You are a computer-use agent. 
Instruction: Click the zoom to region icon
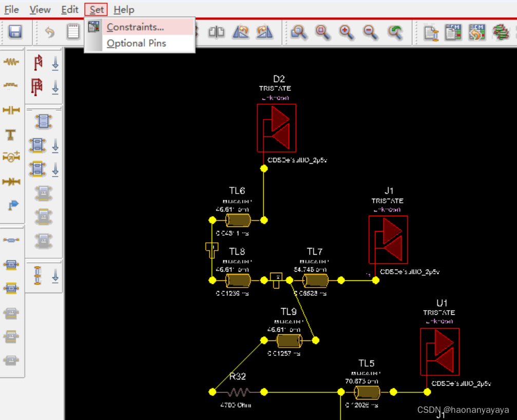(x=322, y=32)
